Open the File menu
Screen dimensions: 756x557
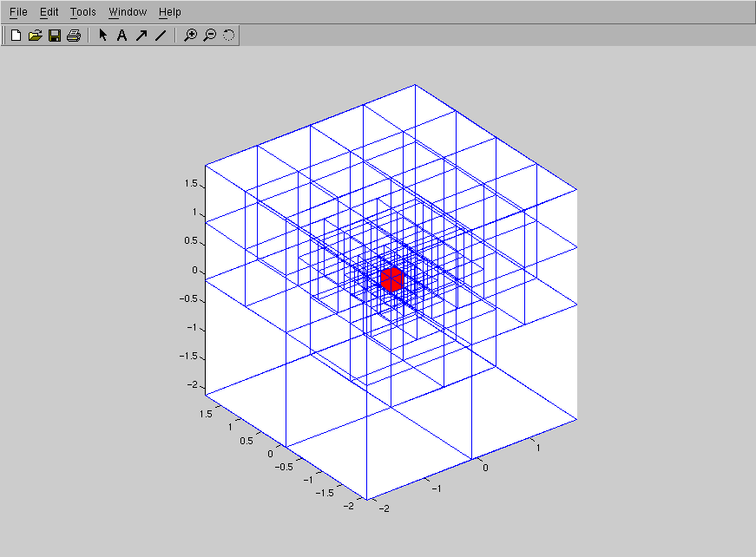pos(18,12)
